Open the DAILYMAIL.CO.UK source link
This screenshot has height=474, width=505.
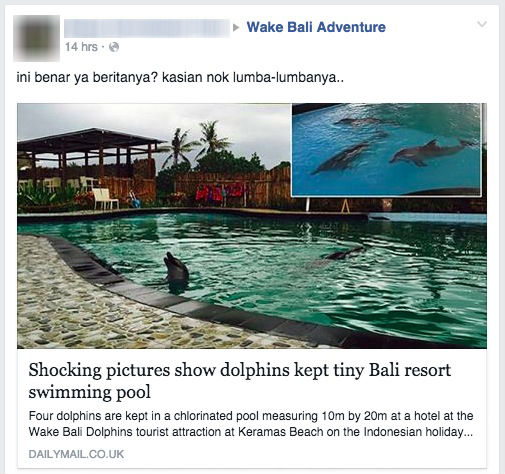[76, 454]
